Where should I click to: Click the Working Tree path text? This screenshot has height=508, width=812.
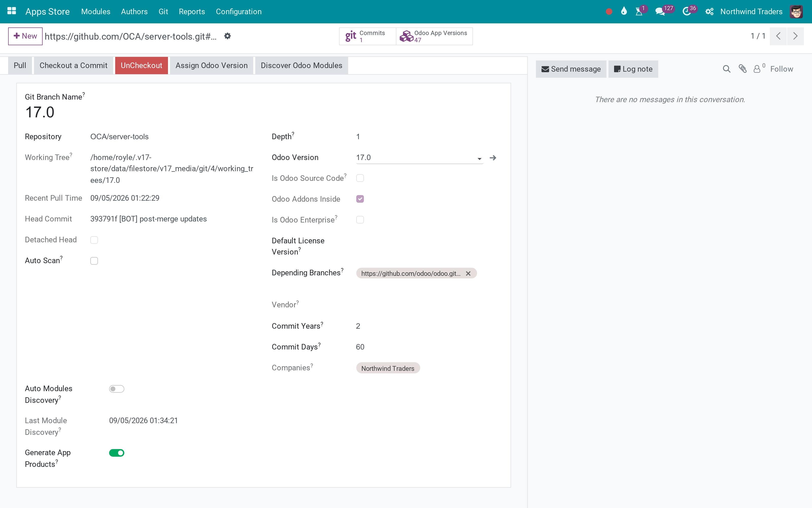(x=172, y=169)
